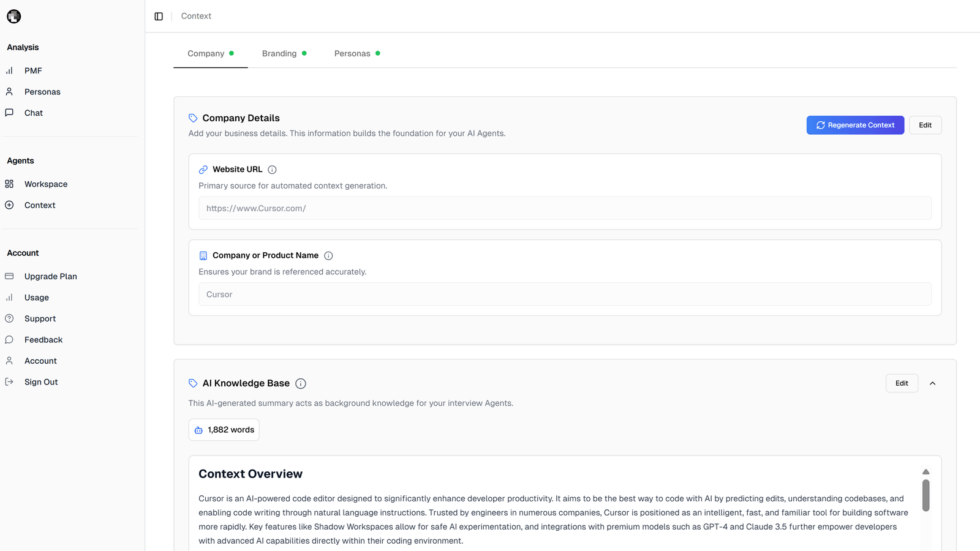Collapse the AI Knowledge Base section
Screen dimensions: 980x551
(933, 383)
